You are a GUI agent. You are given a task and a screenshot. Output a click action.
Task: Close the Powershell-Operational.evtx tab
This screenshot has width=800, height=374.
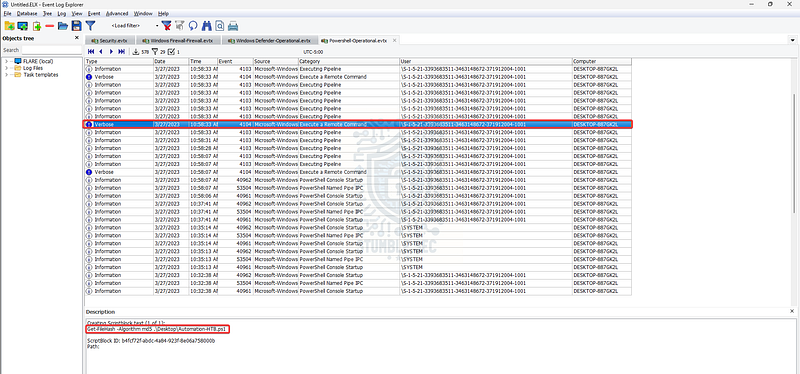(394, 40)
